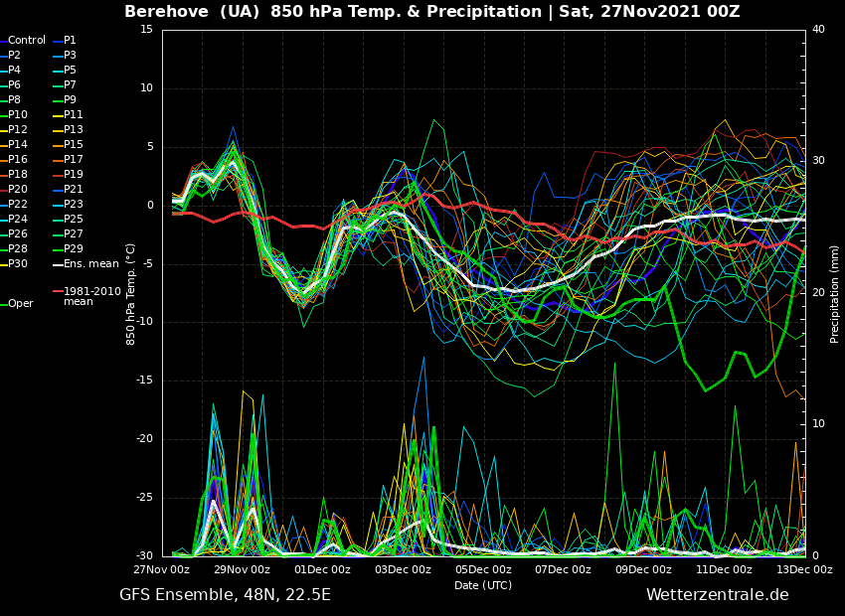The image size is (845, 616).
Task: Click the Precipitation (mm) axis label
Action: coord(835,292)
